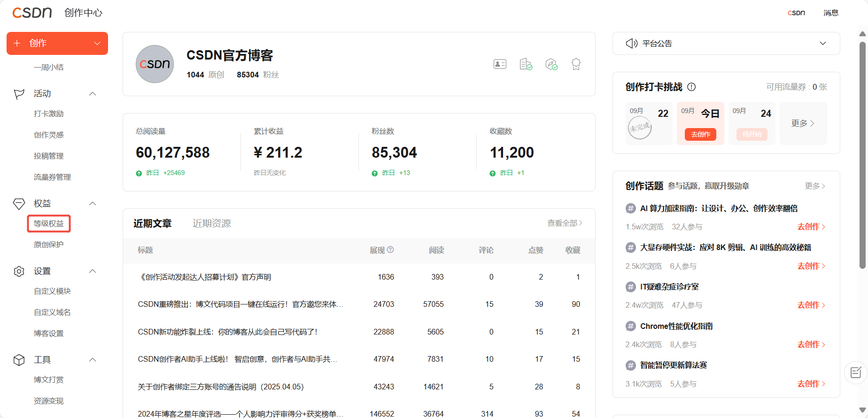
Task: Click the CSDN官方博客 profile avatar
Action: pos(155,64)
